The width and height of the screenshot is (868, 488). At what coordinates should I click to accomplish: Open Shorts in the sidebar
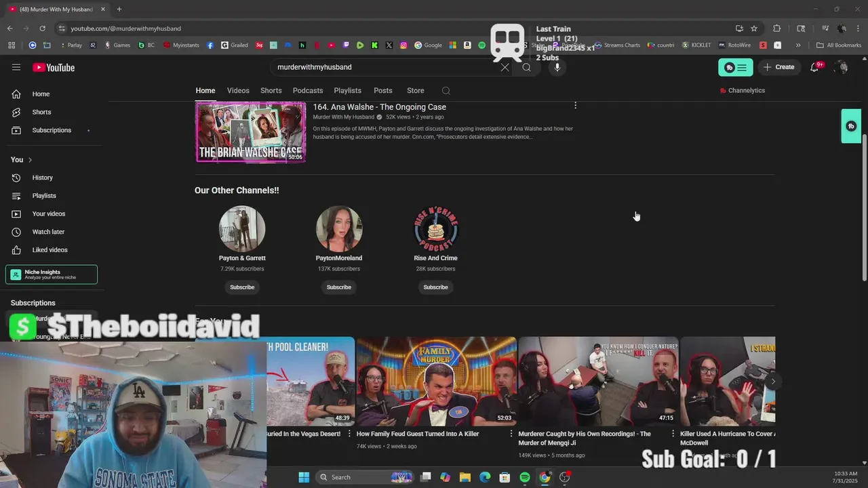tap(53, 112)
